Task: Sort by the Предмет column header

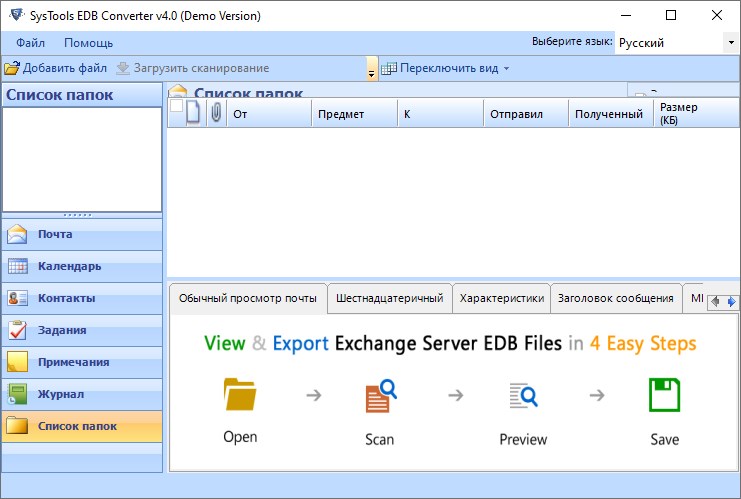Action: click(x=354, y=114)
